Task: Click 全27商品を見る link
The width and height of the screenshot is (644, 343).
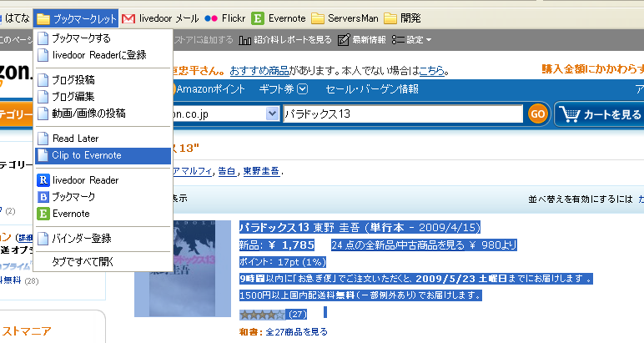Action: tap(296, 332)
